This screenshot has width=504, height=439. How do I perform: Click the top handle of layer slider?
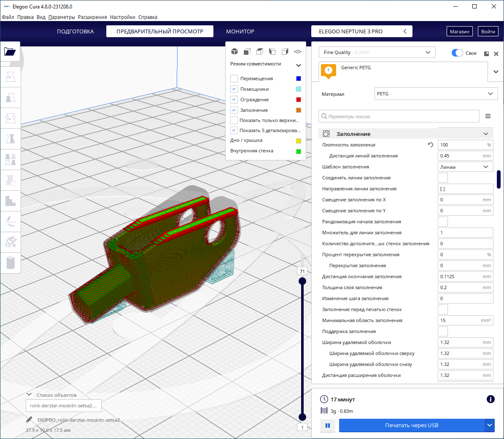coord(302,281)
